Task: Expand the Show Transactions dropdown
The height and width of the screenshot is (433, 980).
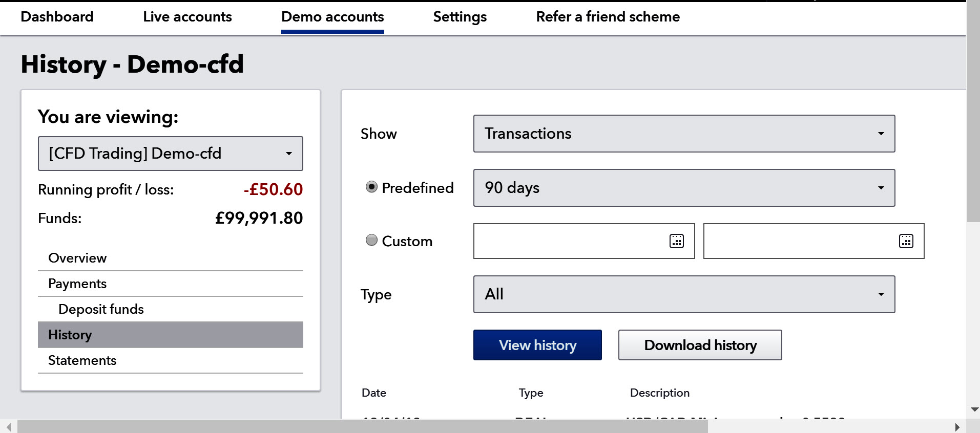Action: coord(684,134)
